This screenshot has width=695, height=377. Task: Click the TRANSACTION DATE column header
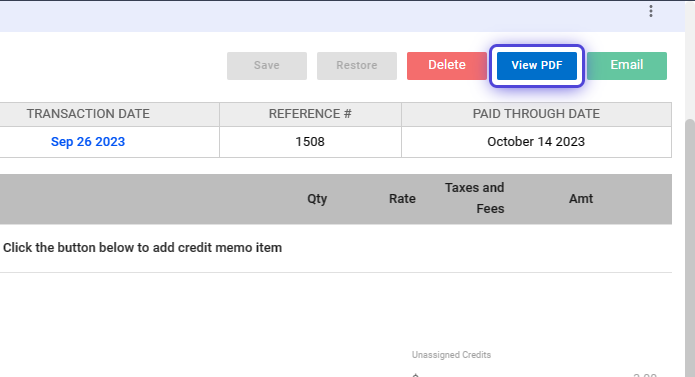pyautogui.click(x=88, y=114)
